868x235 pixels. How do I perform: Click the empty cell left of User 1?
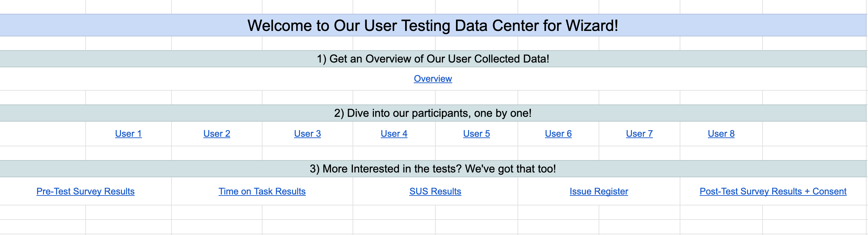(x=43, y=134)
